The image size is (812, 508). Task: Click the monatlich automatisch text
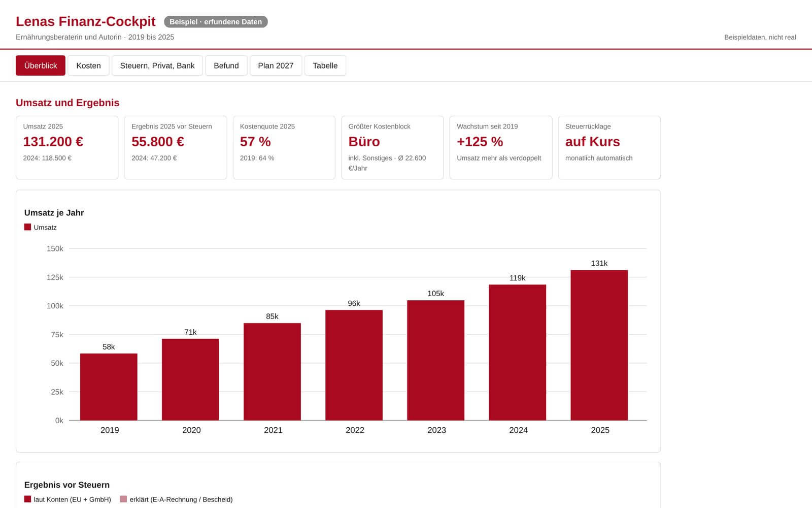click(x=599, y=158)
